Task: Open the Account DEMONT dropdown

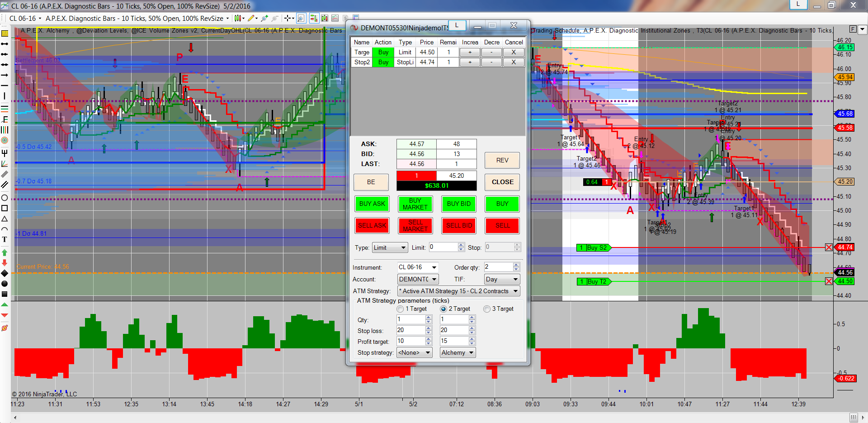Action: (418, 279)
